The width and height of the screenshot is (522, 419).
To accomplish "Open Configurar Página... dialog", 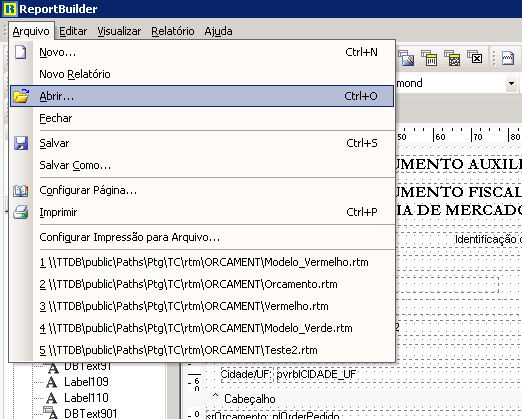I will point(202,190).
